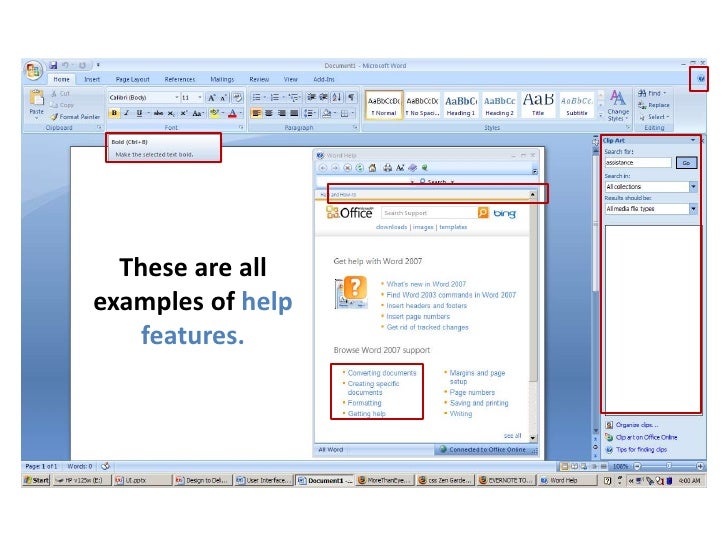Screen dimensions: 728x546
Task: Switch to the View tab
Action: pos(291,79)
